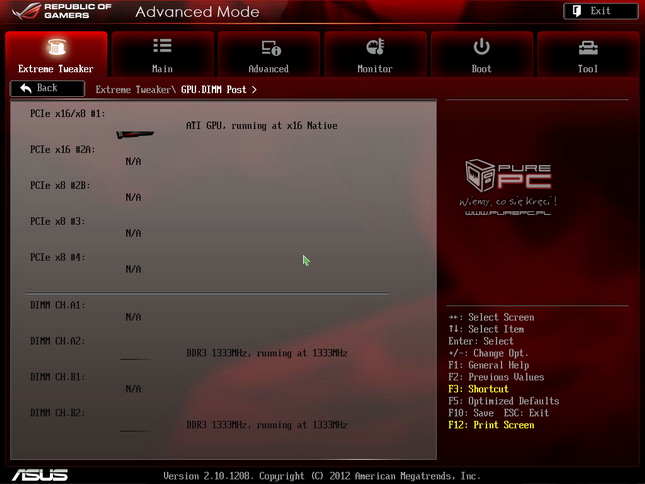Click the memory module icon for DIMM CH.B2
Viewport: 645px width, 484px height.
pyautogui.click(x=135, y=429)
